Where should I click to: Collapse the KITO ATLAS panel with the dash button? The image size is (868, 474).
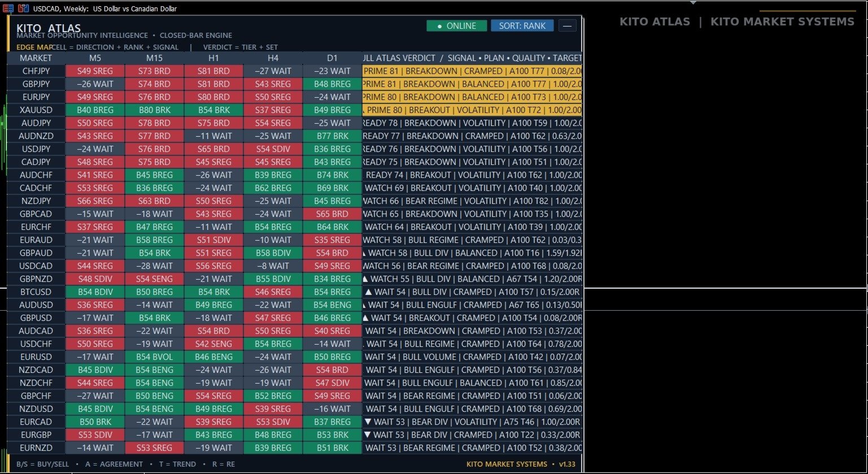[x=567, y=26]
